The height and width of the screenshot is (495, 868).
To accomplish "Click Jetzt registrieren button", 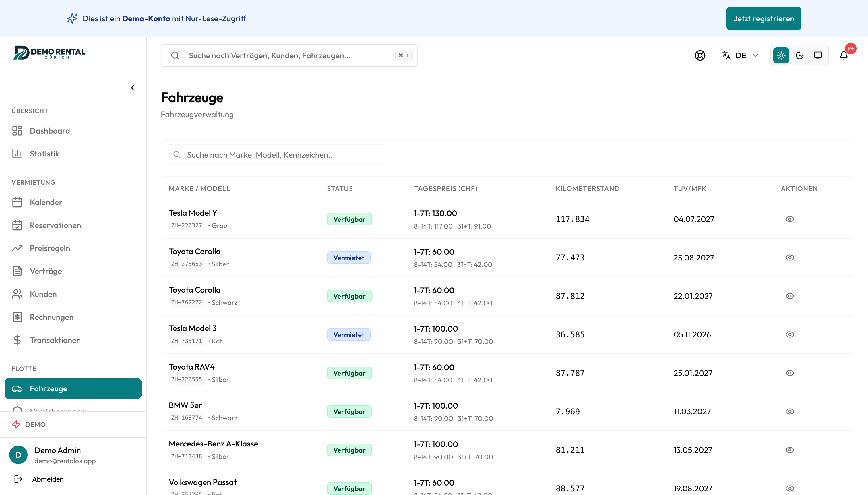I will coord(764,18).
